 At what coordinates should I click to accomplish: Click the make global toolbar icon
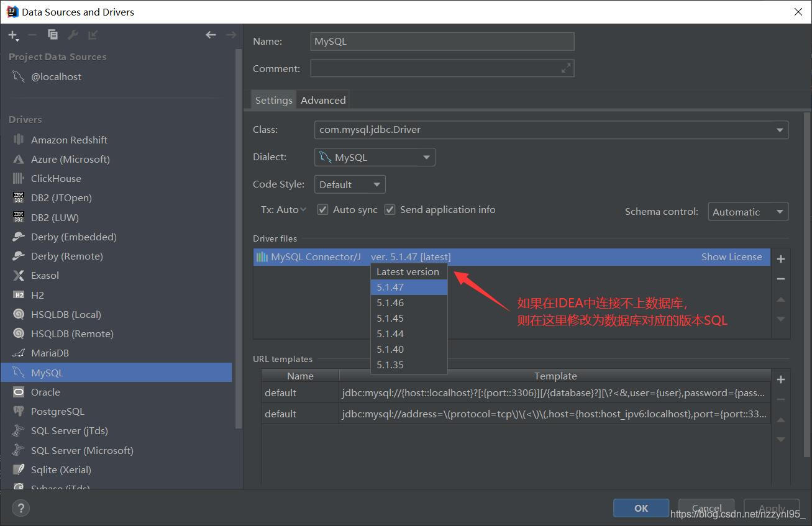(x=93, y=35)
